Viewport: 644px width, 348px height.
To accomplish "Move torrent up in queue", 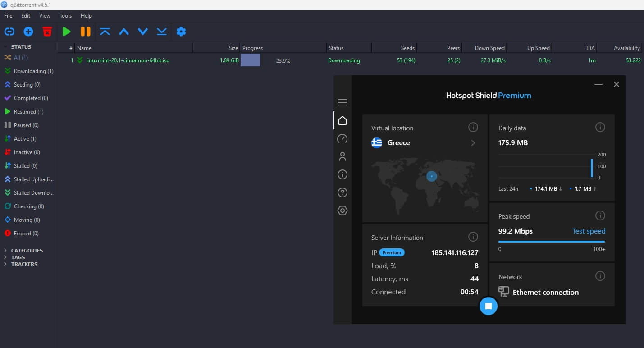I will click(124, 32).
